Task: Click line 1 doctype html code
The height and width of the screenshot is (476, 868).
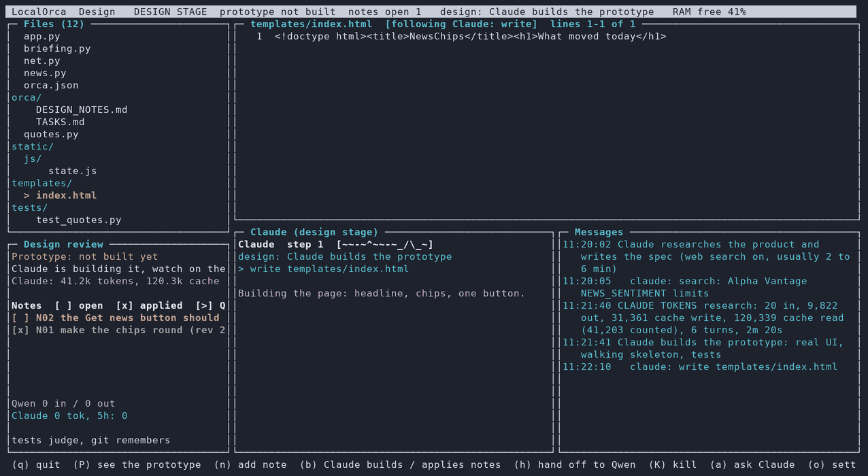Action: (x=471, y=36)
